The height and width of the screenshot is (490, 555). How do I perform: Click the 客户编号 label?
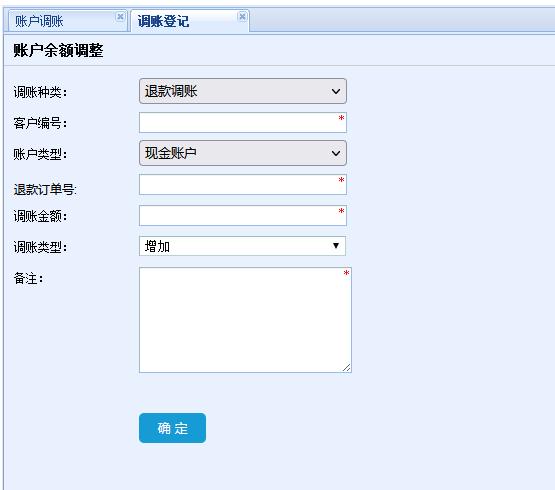(x=40, y=123)
